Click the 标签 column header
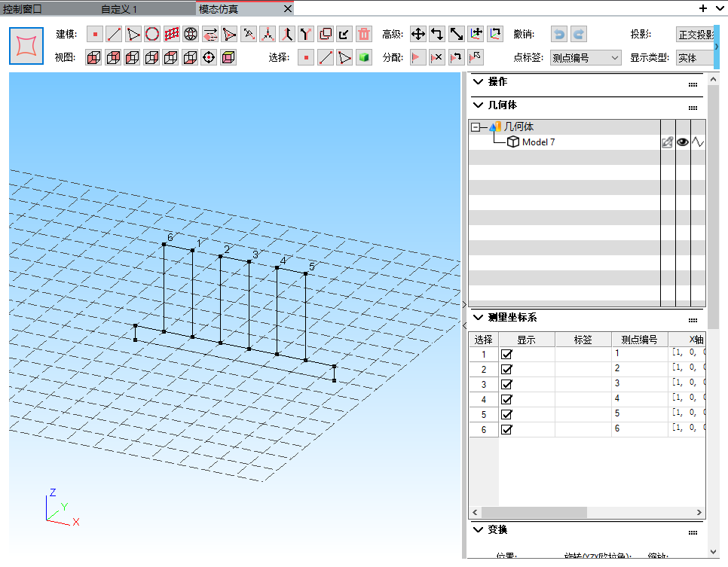This screenshot has height=567, width=728. [583, 340]
